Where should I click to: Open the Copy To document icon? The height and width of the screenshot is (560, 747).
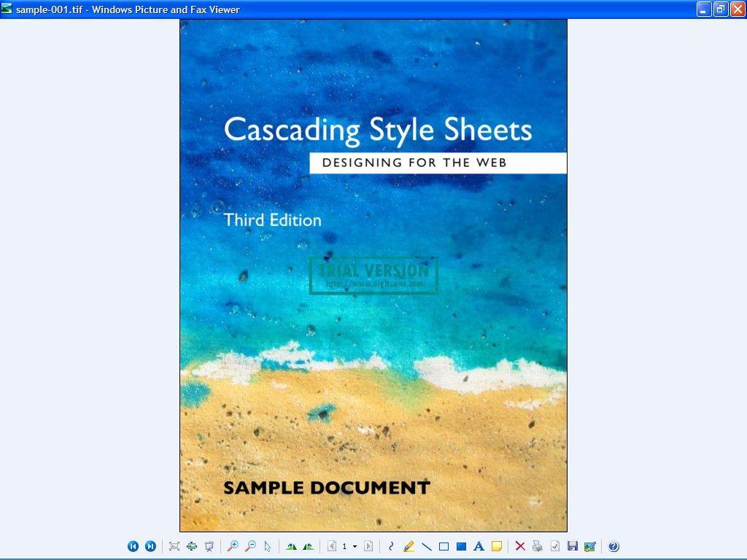555,546
